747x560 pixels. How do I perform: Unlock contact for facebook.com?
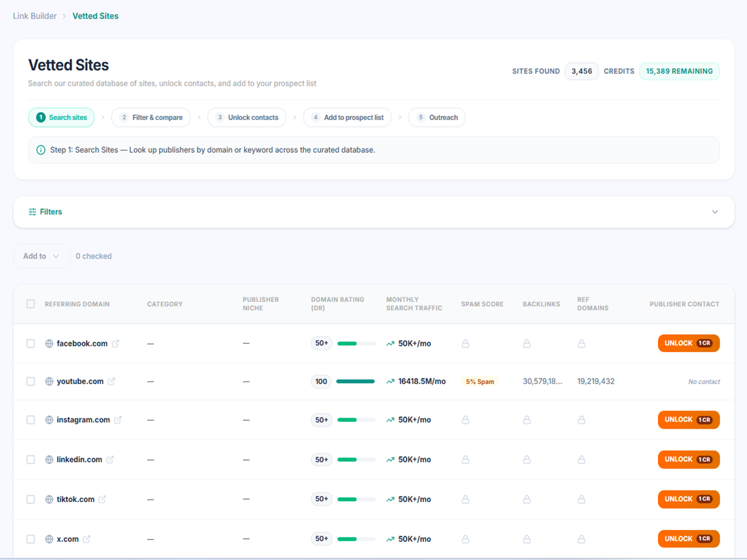point(688,343)
